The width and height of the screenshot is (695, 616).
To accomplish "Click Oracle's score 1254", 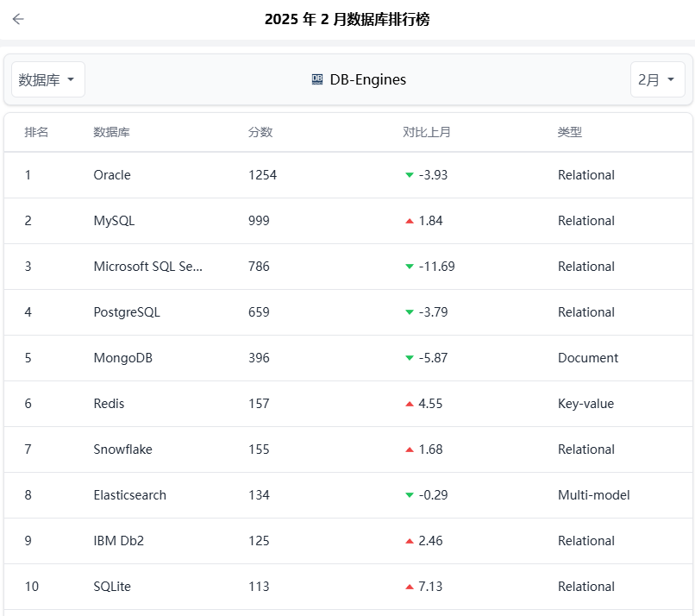I will pos(262,175).
